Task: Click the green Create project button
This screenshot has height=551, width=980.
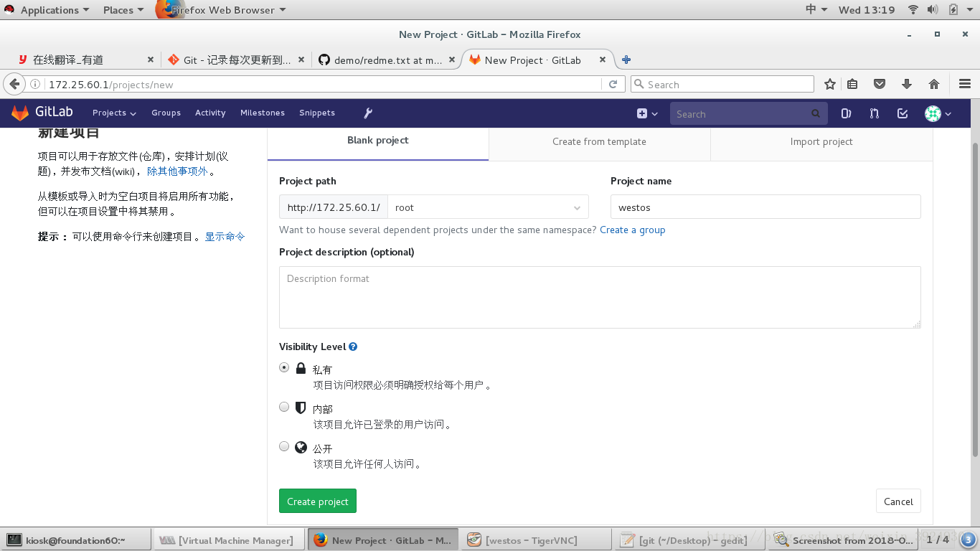Action: [x=318, y=501]
